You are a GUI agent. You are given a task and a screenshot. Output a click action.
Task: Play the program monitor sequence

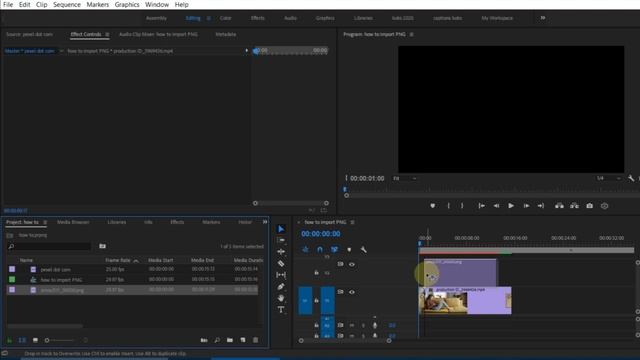coord(511,206)
